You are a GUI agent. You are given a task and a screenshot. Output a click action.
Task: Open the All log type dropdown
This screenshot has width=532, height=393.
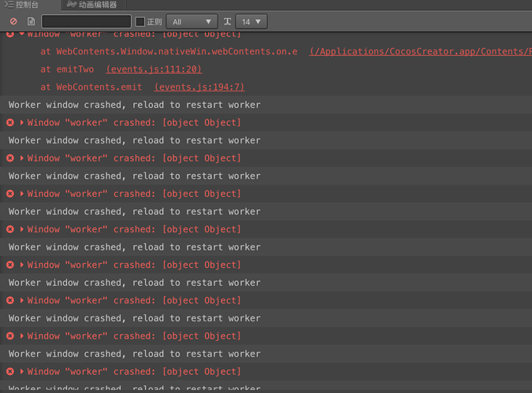point(192,22)
